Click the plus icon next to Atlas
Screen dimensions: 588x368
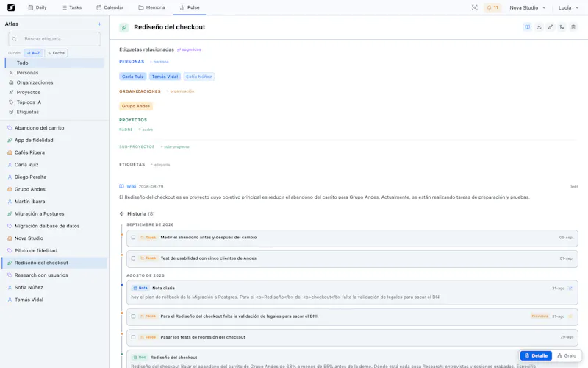(x=99, y=24)
